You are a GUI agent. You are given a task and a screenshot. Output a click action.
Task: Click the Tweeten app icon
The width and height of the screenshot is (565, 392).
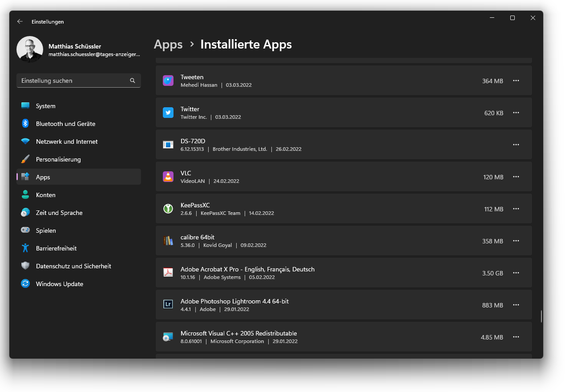[168, 81]
